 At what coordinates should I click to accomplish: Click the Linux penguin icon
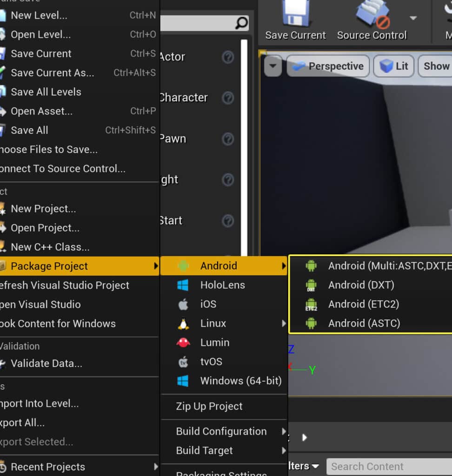pos(183,324)
